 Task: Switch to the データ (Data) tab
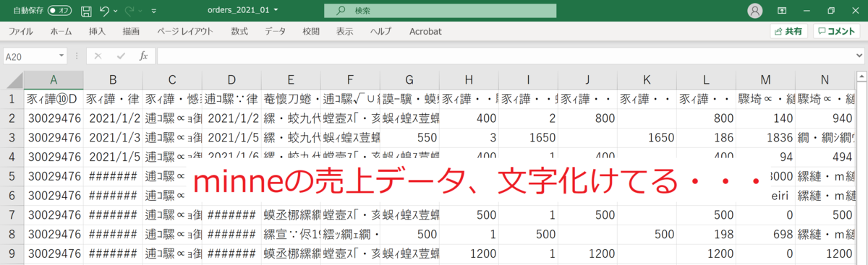click(x=275, y=32)
